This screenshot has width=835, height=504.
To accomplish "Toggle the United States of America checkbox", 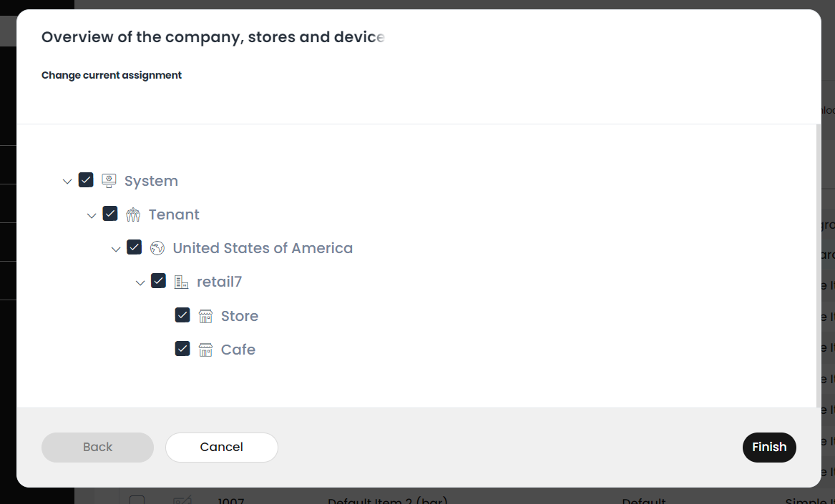I will (x=135, y=247).
